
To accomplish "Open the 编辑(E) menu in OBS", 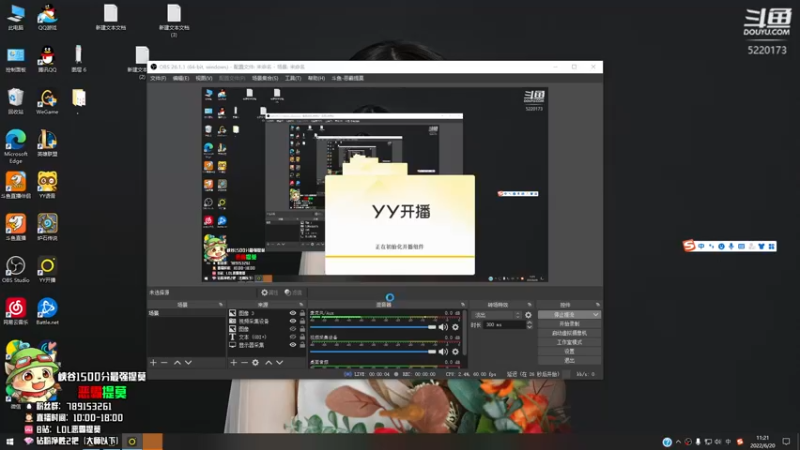I will click(x=181, y=78).
